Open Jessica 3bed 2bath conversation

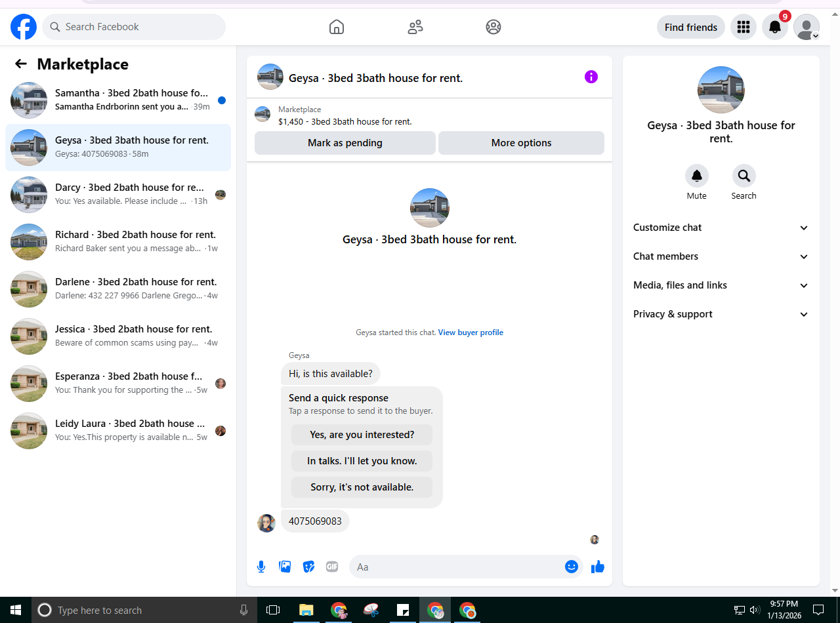[x=118, y=336]
